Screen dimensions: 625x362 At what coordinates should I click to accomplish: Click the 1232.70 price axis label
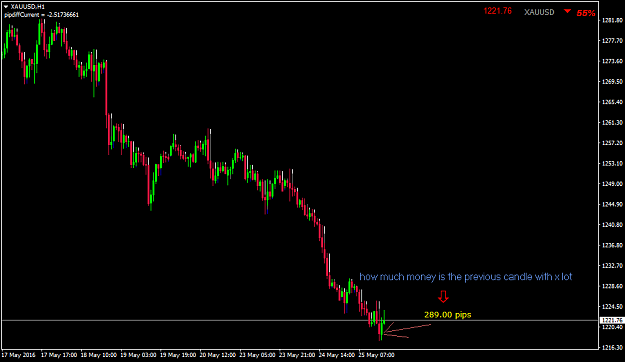tap(613, 266)
